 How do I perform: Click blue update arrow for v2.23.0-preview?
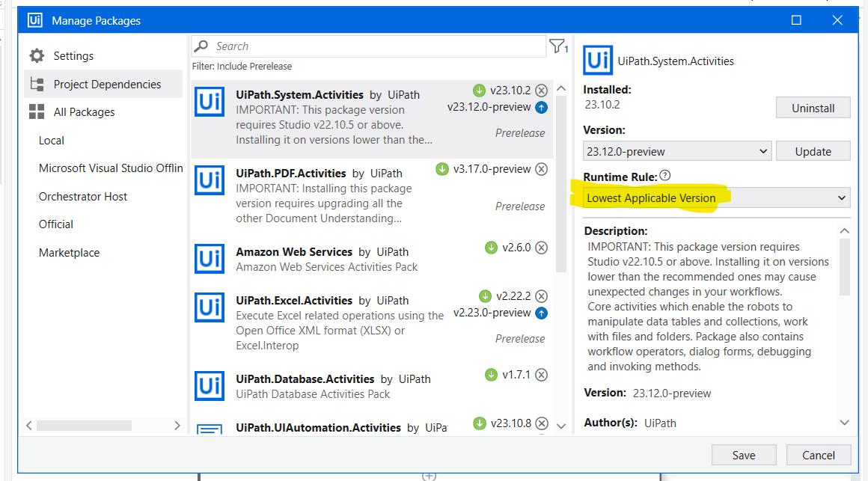pyautogui.click(x=542, y=313)
